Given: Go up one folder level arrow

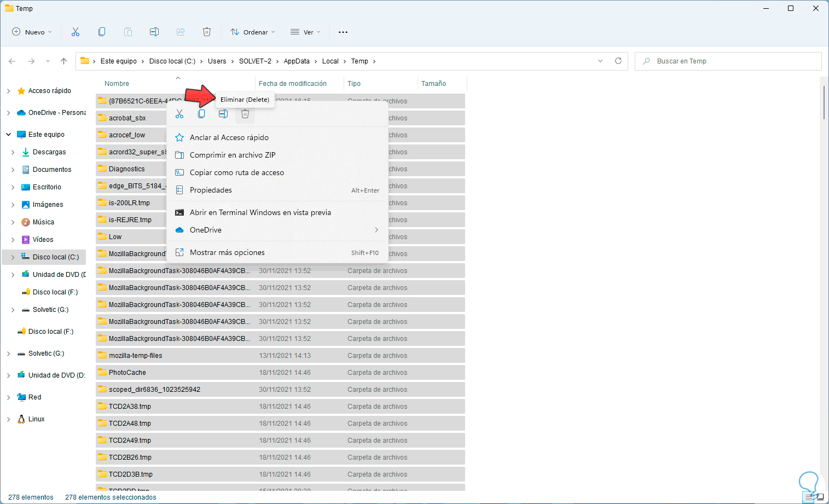Looking at the screenshot, I should point(64,61).
